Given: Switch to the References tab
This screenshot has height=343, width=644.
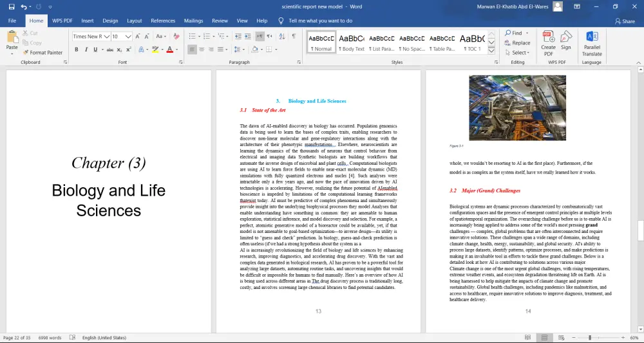Looking at the screenshot, I should pos(163,21).
